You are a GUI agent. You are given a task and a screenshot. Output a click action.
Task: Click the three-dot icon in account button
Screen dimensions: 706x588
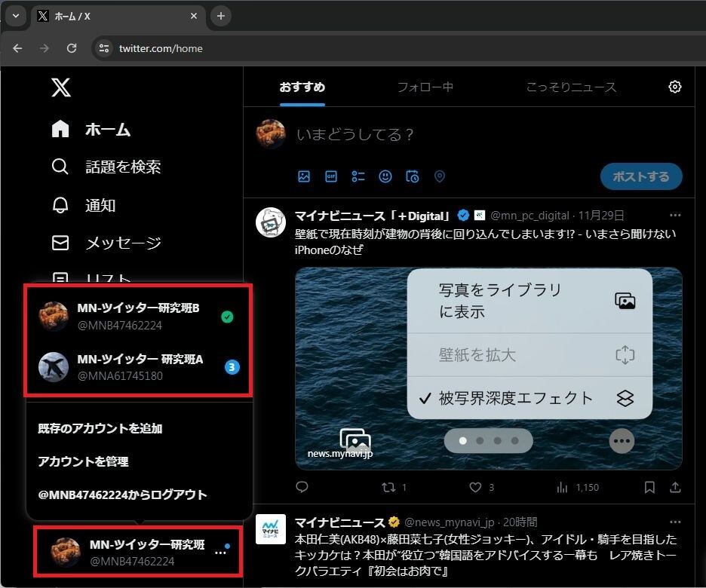coord(220,553)
